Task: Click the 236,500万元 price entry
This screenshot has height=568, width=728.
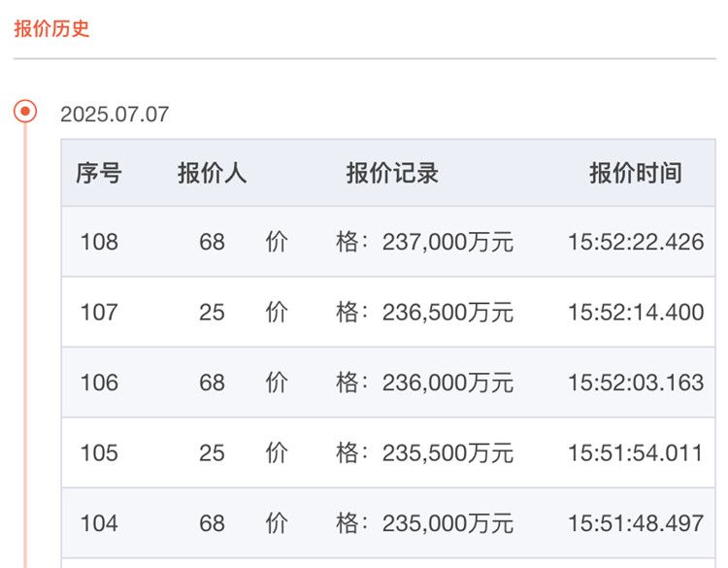Action: pyautogui.click(x=447, y=313)
